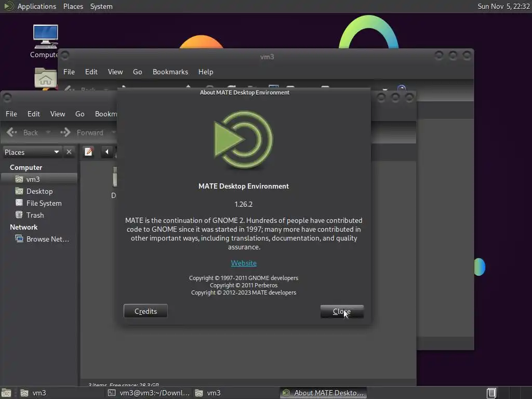
Task: Open the Places side pane dropdown
Action: click(x=32, y=152)
